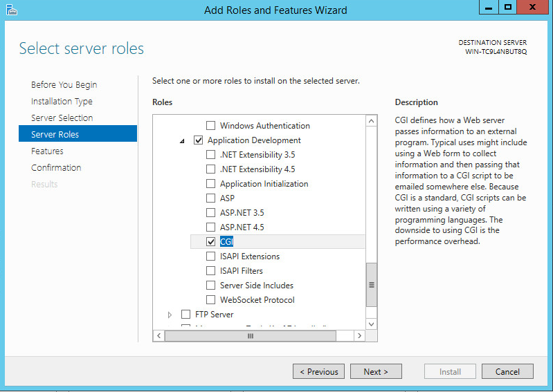553x392 pixels.
Task: Expand the FTP Server tree node
Action: pyautogui.click(x=170, y=315)
